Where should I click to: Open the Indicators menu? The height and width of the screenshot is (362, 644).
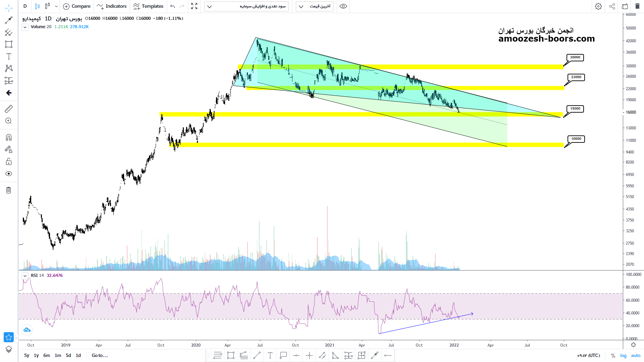(x=112, y=6)
